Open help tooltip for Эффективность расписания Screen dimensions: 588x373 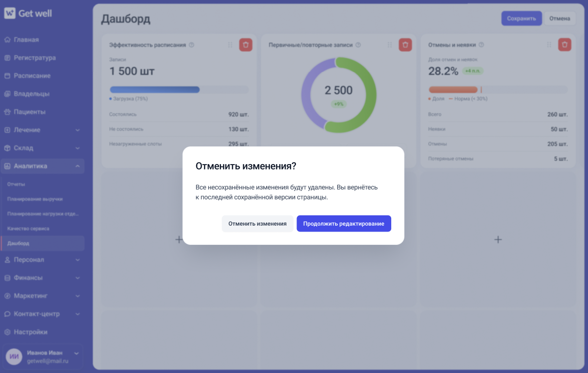191,45
